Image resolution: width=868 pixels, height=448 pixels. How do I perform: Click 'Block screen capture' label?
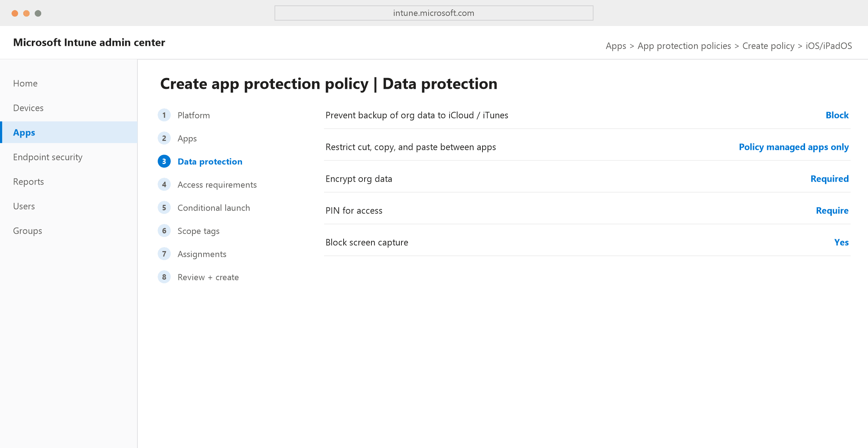coord(367,243)
